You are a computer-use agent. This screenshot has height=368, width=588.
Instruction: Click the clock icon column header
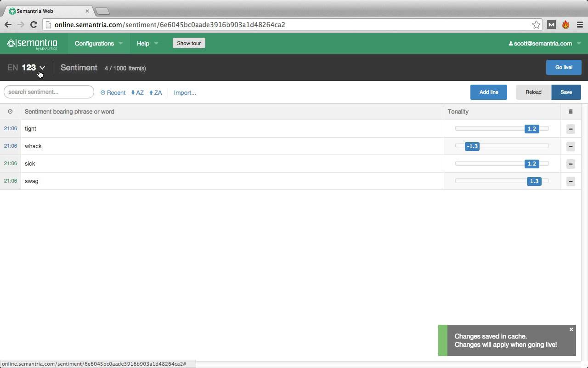click(x=10, y=111)
